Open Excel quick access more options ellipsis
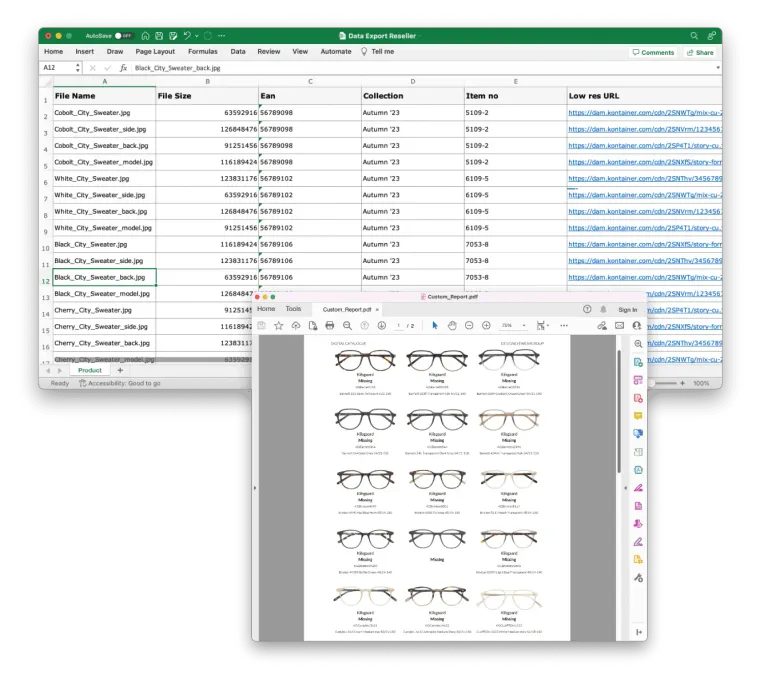The width and height of the screenshot is (768, 686). pos(221,36)
